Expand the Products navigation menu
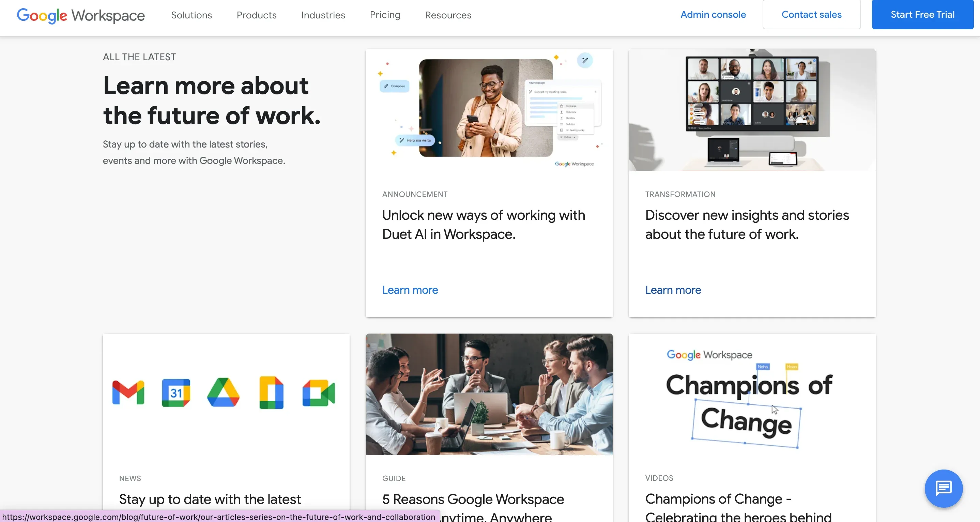The height and width of the screenshot is (522, 980). [257, 14]
